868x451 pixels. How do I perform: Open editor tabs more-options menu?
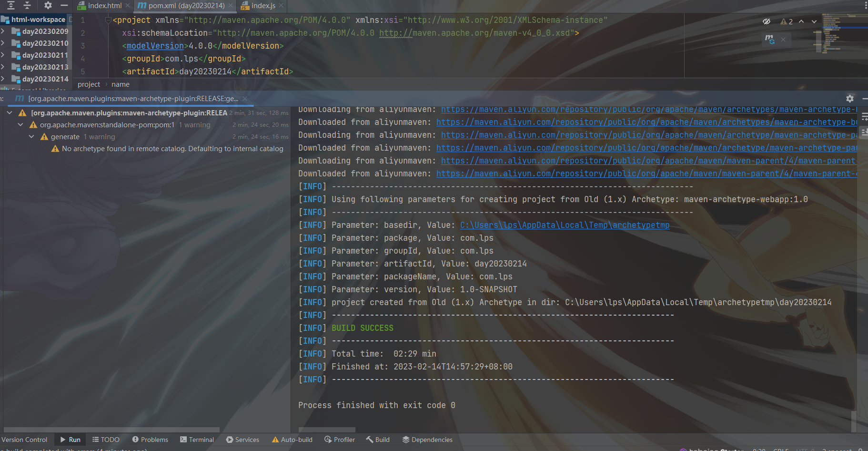coord(865,6)
